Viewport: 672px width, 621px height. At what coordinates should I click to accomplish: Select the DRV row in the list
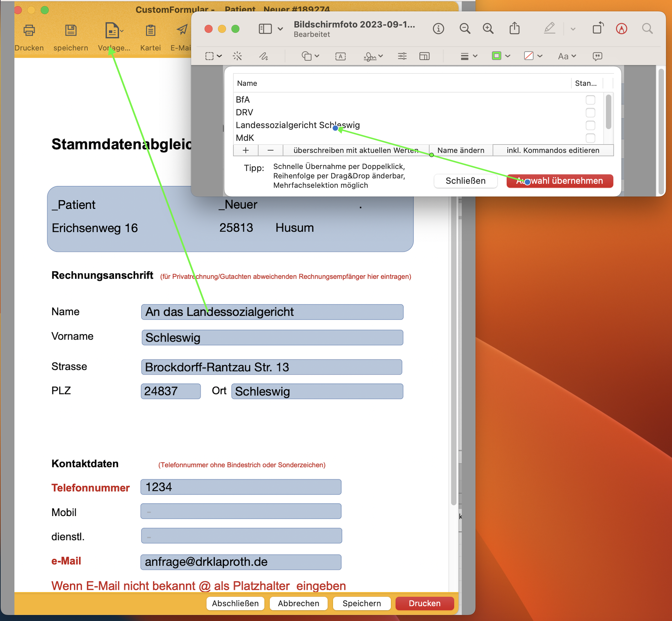(x=418, y=112)
